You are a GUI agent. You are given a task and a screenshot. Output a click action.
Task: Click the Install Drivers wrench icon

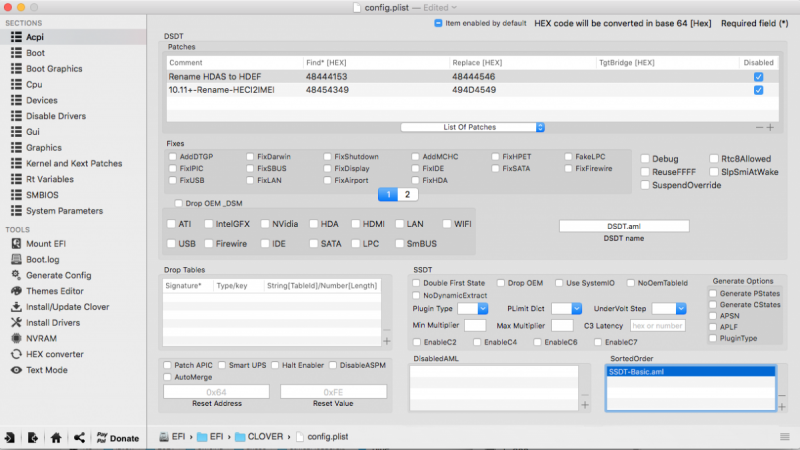click(x=16, y=322)
